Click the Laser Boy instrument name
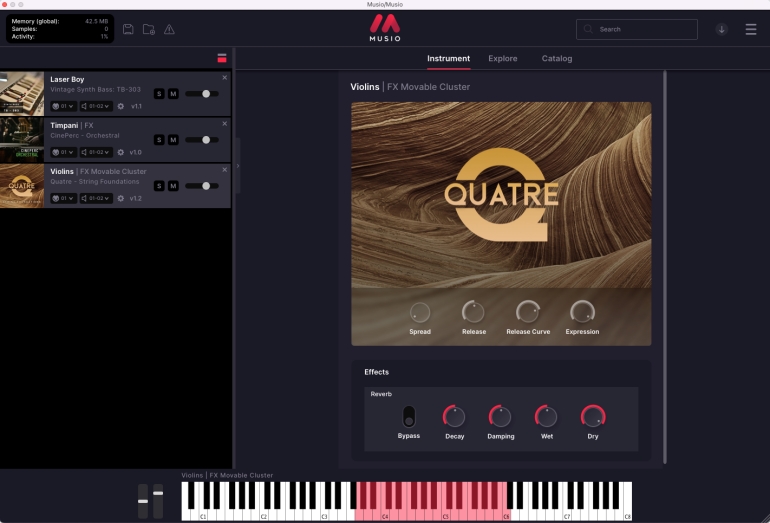This screenshot has height=523, width=770. tap(67, 80)
